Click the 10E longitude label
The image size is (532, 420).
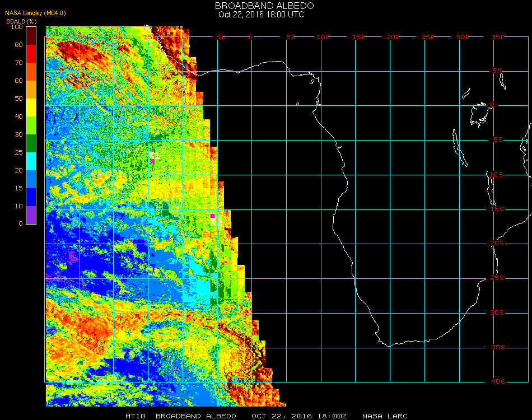[323, 37]
